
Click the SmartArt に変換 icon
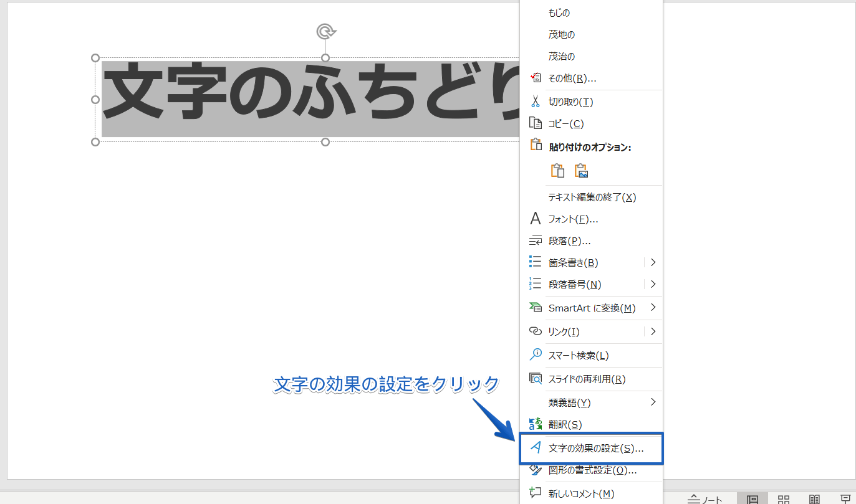[535, 307]
